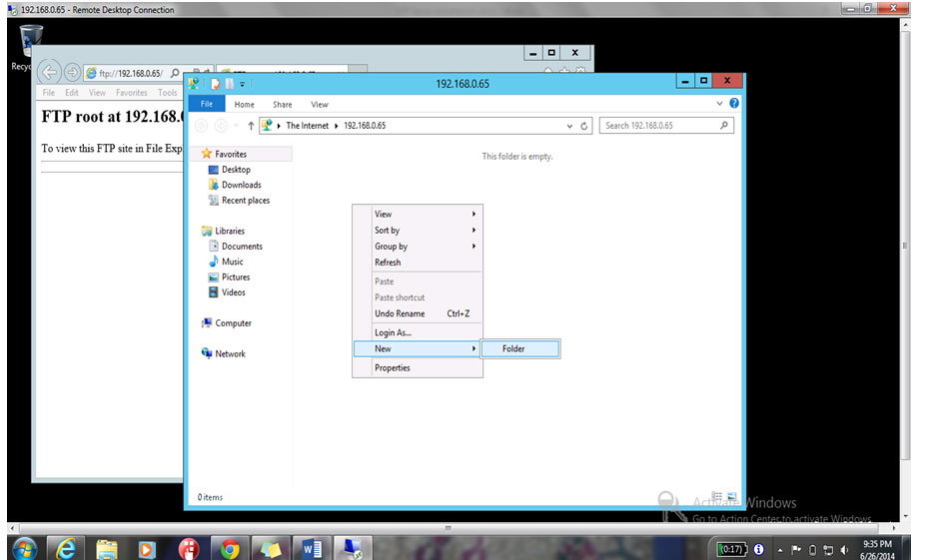Open the Pictures library
Screen dimensions: 925x560
[x=236, y=278]
